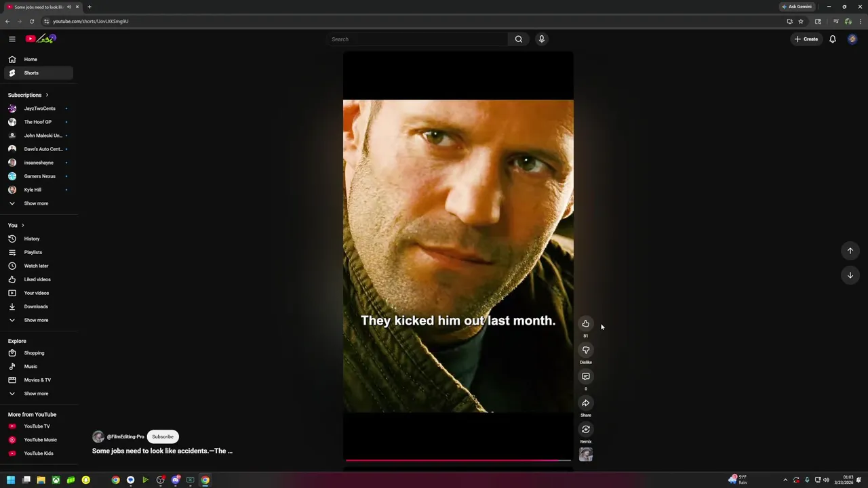Open Movies & TV under Explore
This screenshot has width=868, height=488.
39,380
